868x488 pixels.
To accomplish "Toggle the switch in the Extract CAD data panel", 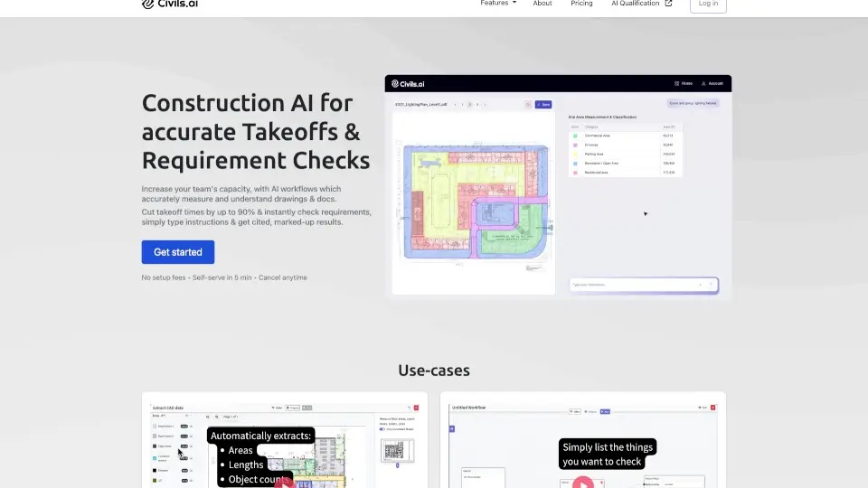I will pyautogui.click(x=382, y=429).
